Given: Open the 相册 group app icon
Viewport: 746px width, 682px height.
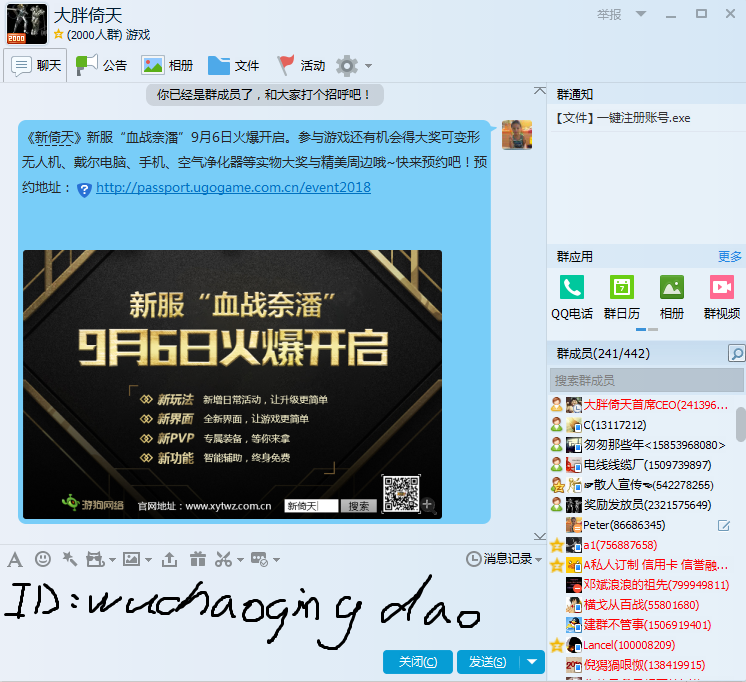Looking at the screenshot, I should (672, 297).
